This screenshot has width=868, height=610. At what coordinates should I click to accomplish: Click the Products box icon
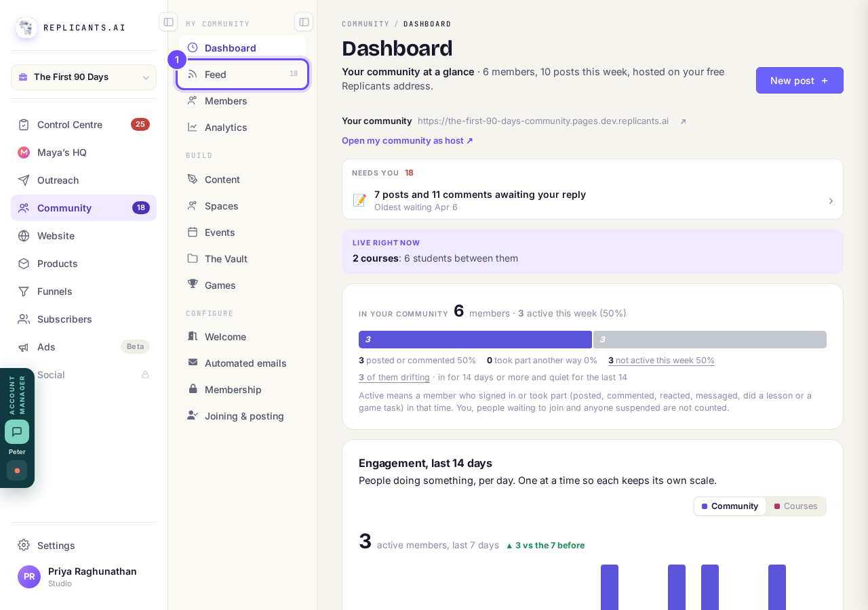click(24, 264)
